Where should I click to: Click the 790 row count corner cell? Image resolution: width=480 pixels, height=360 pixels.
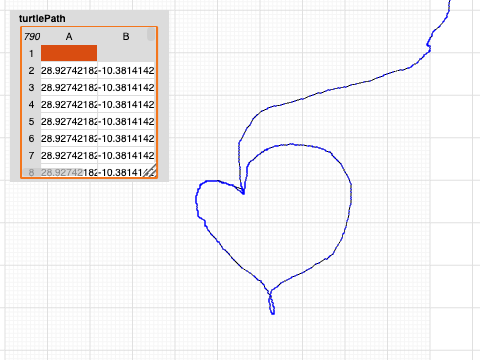point(32,36)
